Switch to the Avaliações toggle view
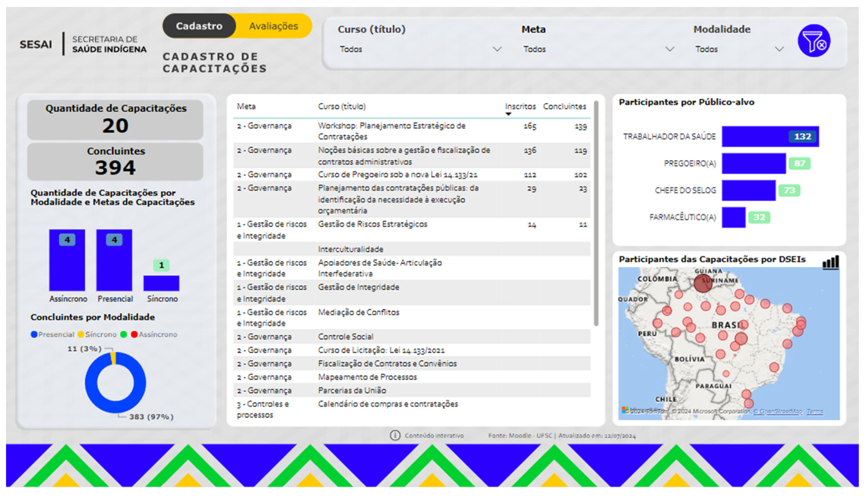 tap(273, 26)
